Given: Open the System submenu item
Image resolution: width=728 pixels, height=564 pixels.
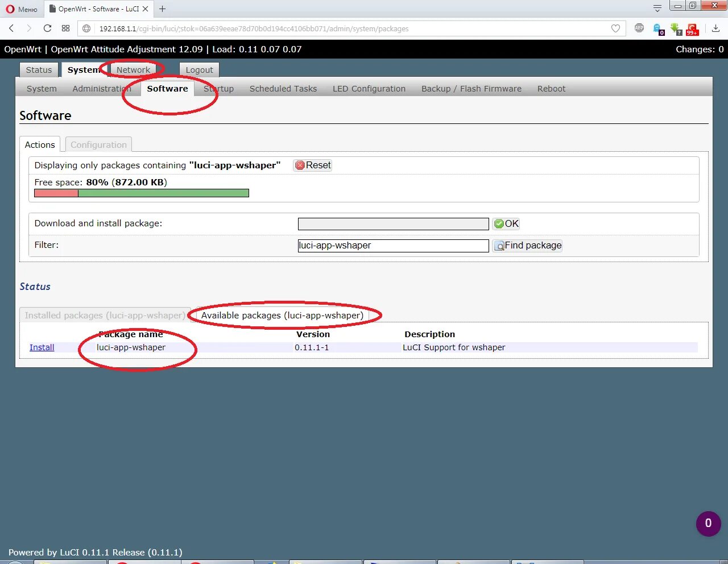Looking at the screenshot, I should [42, 89].
